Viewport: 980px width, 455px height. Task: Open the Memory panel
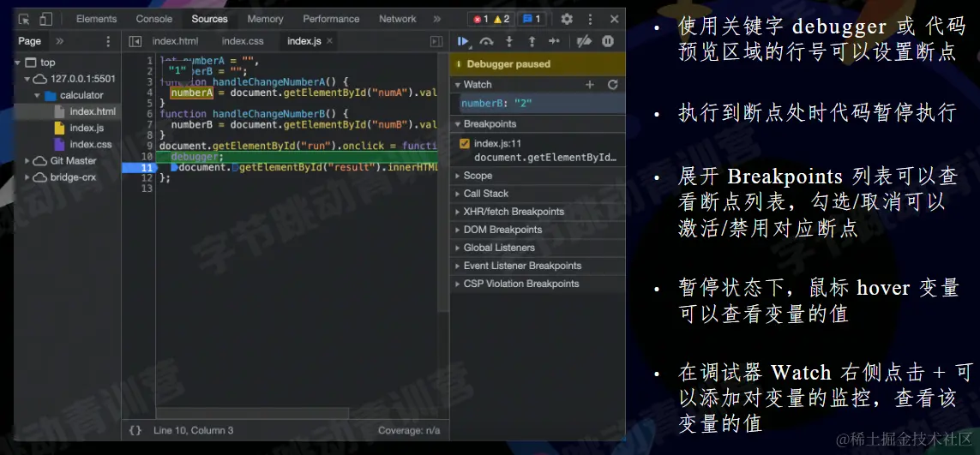pyautogui.click(x=265, y=19)
